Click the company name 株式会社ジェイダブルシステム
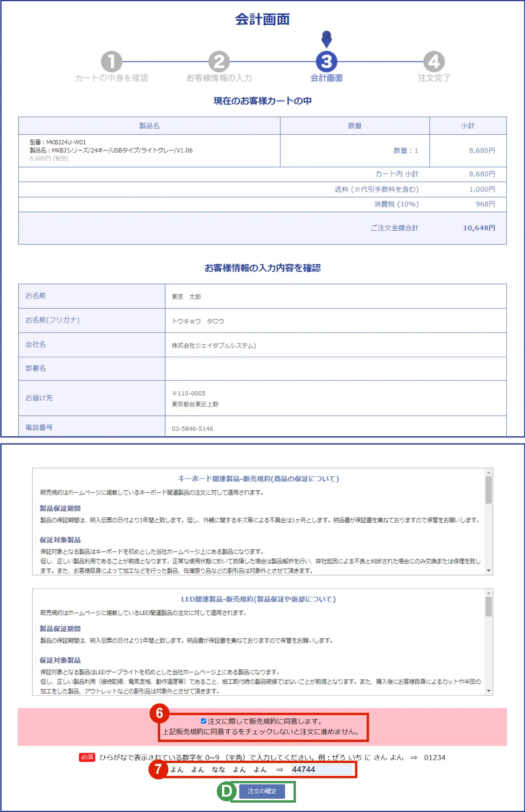Image resolution: width=525 pixels, height=812 pixels. pos(214,345)
